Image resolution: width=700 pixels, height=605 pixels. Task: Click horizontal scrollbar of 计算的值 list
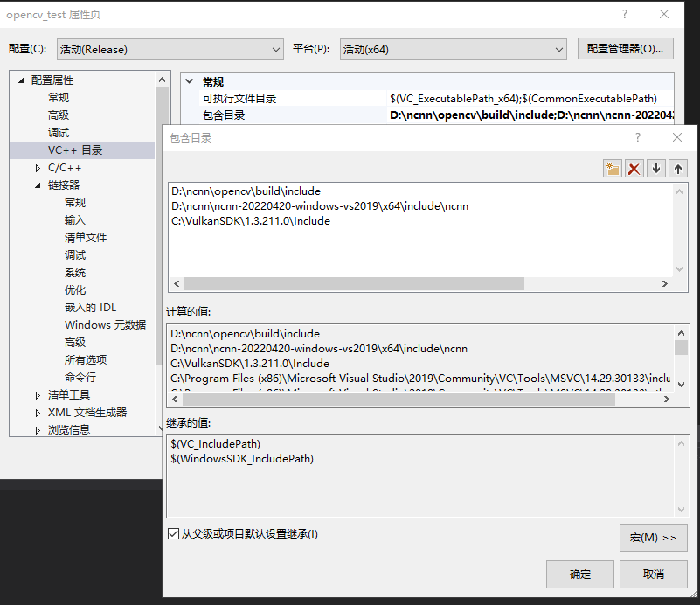click(x=399, y=400)
